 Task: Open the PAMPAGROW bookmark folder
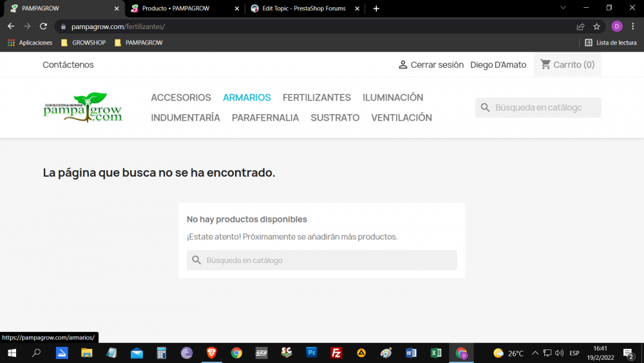tap(138, 43)
